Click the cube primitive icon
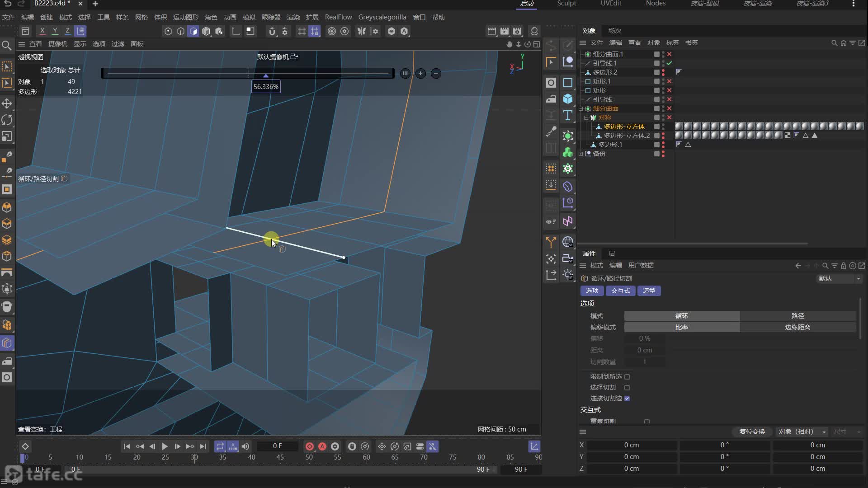Screen dimensions: 868x488 point(568,99)
